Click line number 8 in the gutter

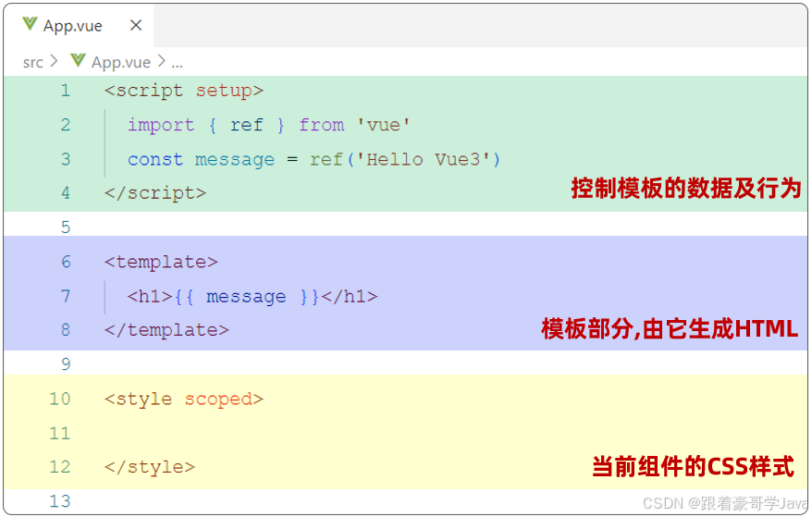click(x=66, y=330)
